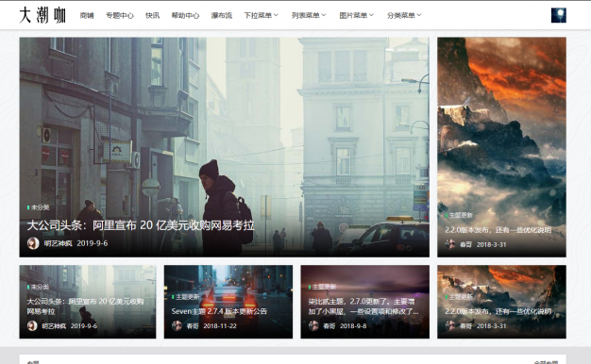Click the date 2019-9-6 on the large banner
The width and height of the screenshot is (591, 364).
[93, 243]
